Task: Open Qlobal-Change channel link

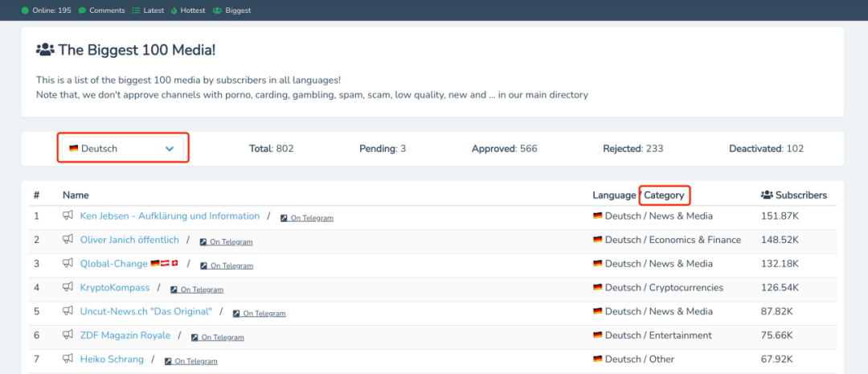Action: tap(114, 264)
